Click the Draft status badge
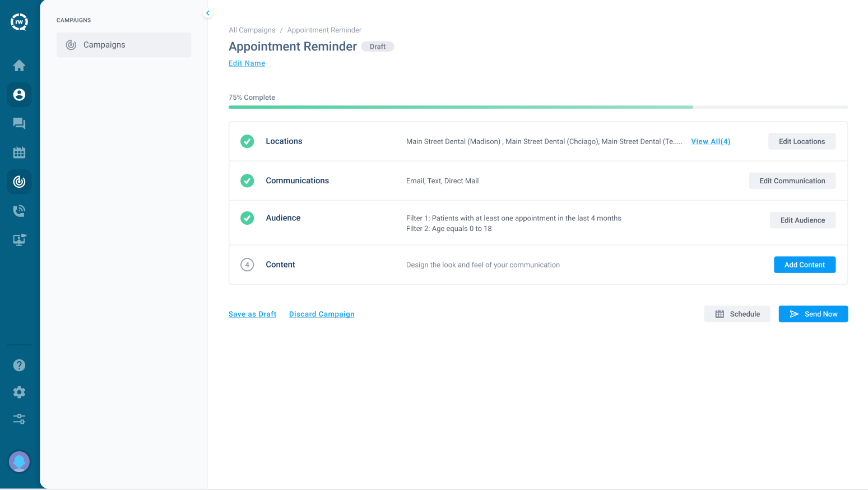This screenshot has width=868, height=490. click(378, 47)
